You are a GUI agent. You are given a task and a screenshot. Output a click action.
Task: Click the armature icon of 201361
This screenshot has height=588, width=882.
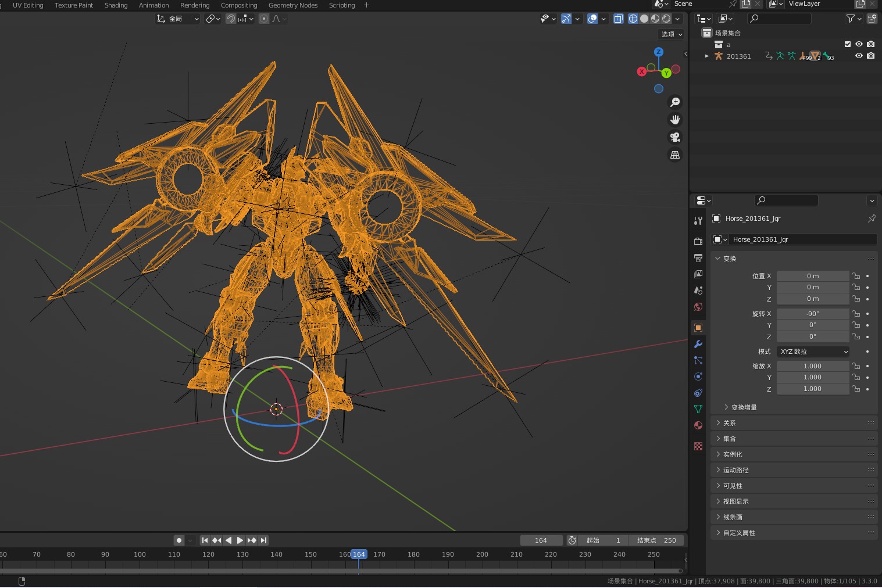[719, 56]
